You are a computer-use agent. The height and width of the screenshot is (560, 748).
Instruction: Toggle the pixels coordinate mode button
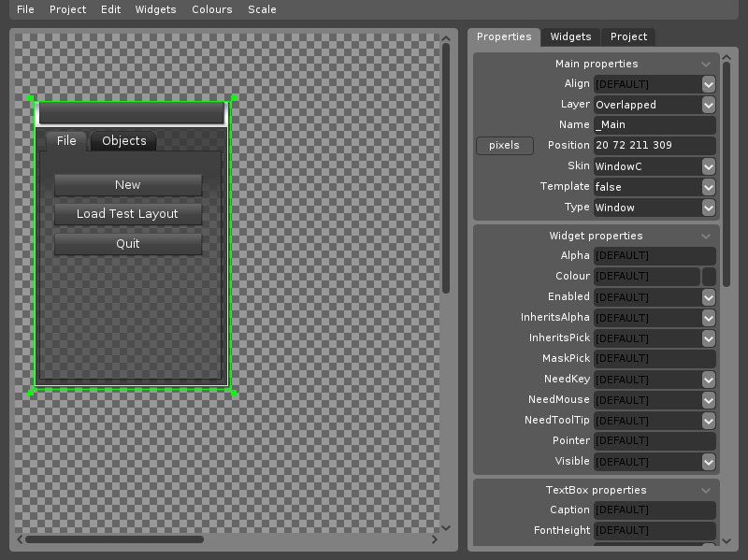504,146
